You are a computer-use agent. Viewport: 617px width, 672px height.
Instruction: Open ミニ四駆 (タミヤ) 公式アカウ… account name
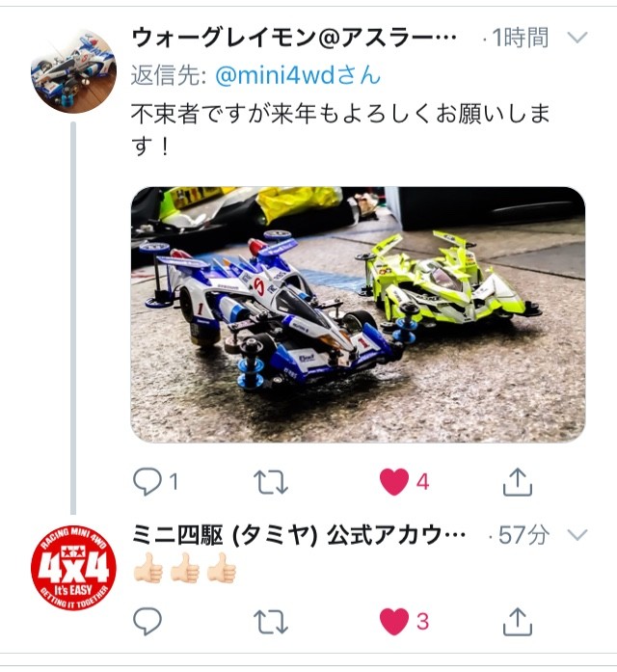(x=299, y=535)
